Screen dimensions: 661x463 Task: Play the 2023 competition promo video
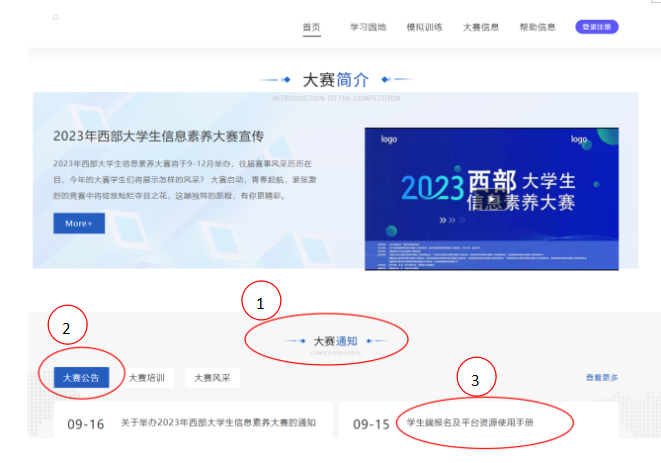(491, 198)
